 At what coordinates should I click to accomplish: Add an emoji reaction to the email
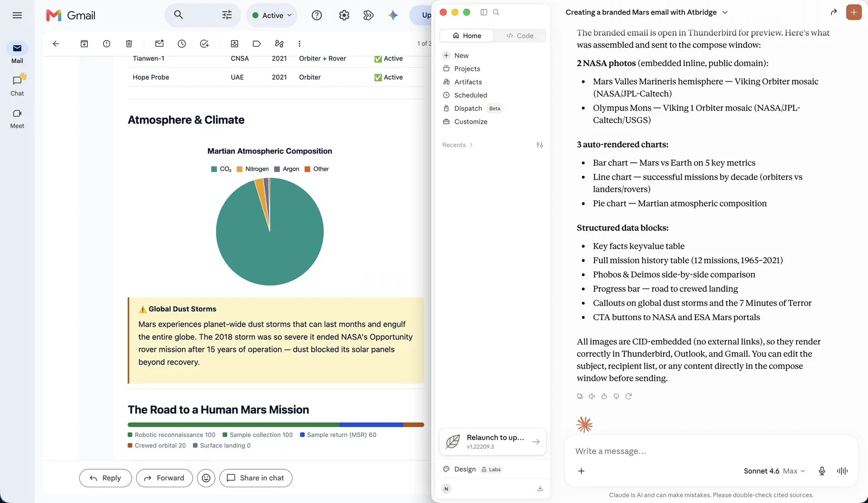pyautogui.click(x=206, y=478)
